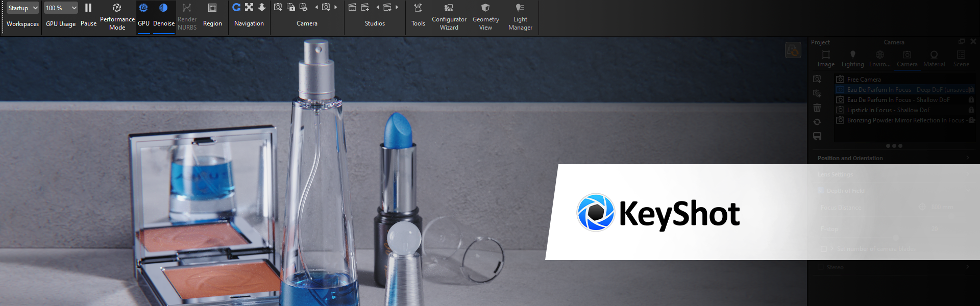
Task: Pause the real-time render
Action: point(88,14)
